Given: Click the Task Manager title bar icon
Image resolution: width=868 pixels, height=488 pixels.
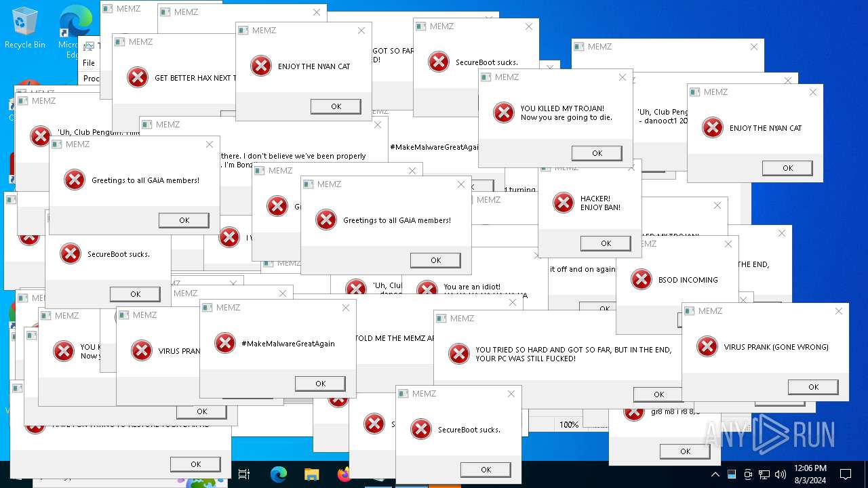Looking at the screenshot, I should coord(88,46).
